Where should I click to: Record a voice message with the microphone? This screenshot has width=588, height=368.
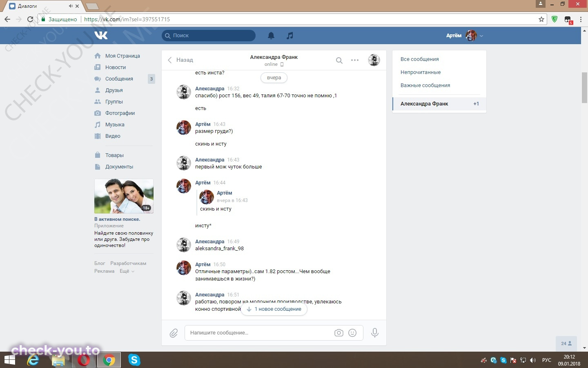click(374, 333)
